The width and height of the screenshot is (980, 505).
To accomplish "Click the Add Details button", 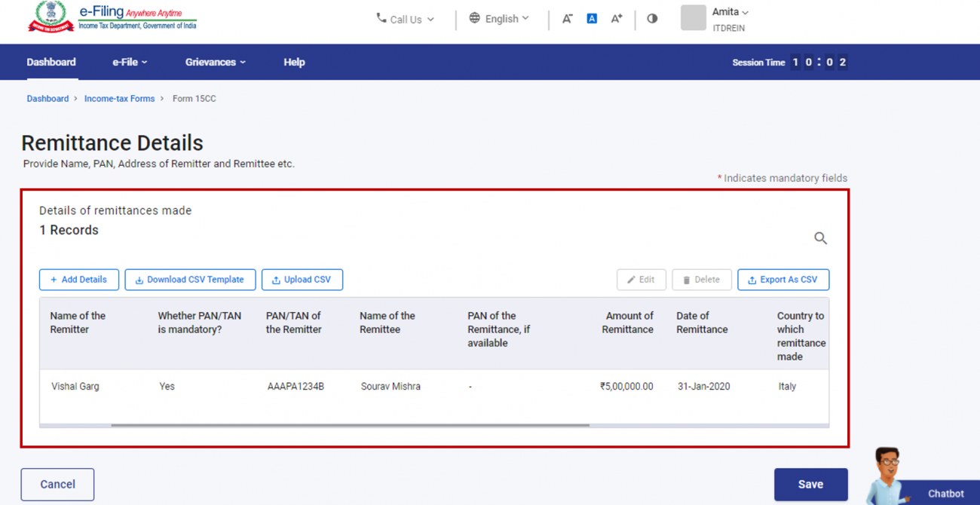I will (x=78, y=280).
